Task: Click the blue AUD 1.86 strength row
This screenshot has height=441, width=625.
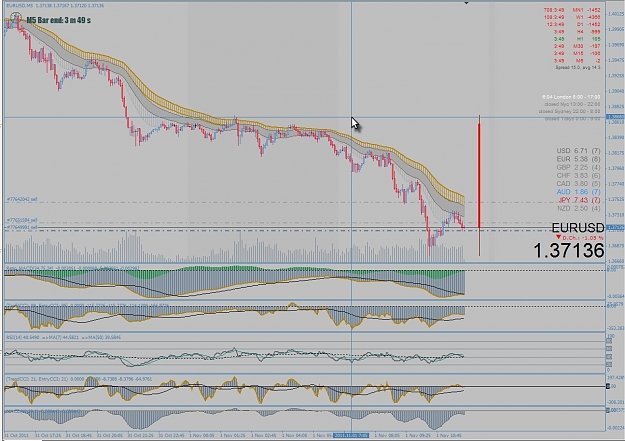Action: [578, 192]
